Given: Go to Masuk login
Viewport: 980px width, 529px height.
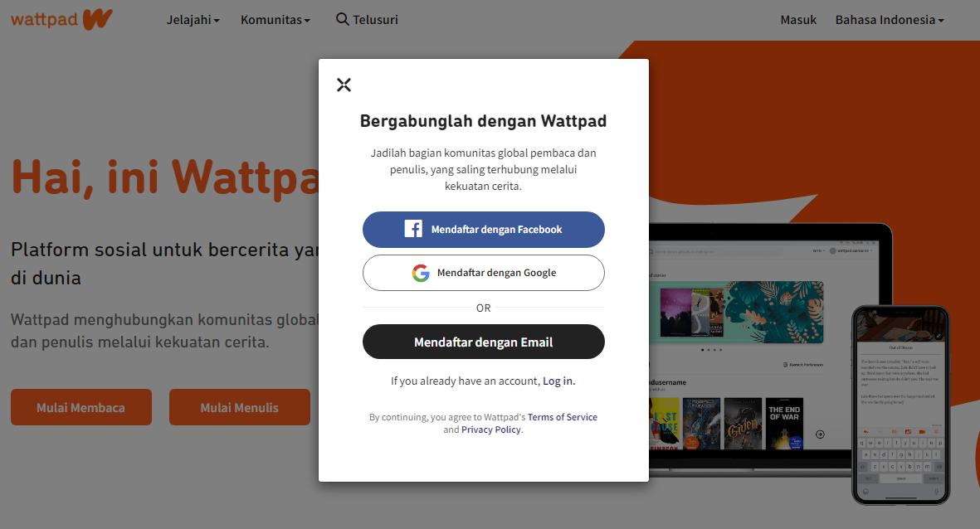Looking at the screenshot, I should coord(798,20).
